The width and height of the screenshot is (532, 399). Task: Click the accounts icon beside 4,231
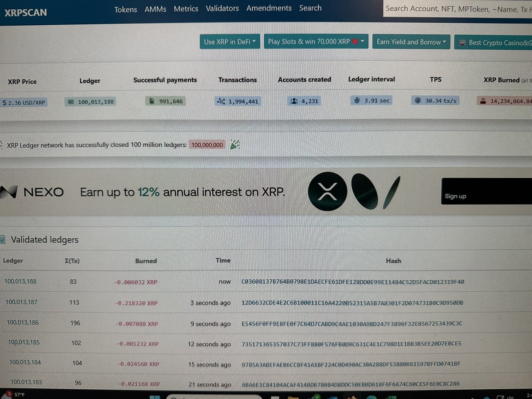(x=294, y=101)
